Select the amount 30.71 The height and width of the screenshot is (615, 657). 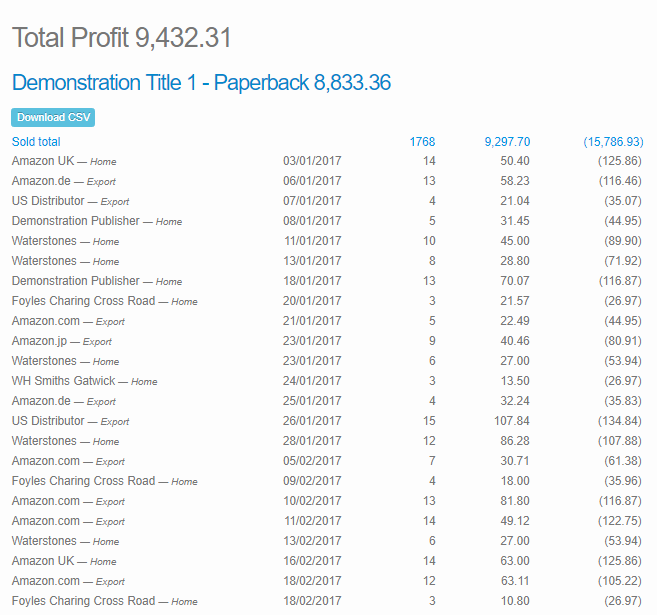515,461
